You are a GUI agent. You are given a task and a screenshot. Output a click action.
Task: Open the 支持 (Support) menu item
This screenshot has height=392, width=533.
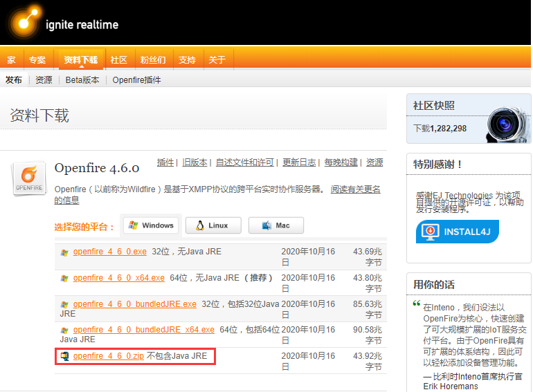pyautogui.click(x=187, y=59)
